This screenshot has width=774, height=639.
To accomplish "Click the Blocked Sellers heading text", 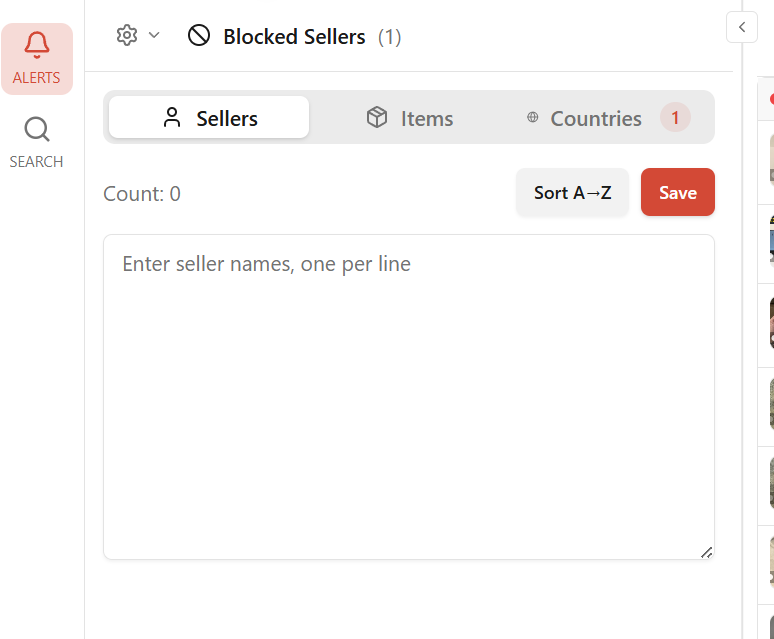I will click(294, 37).
